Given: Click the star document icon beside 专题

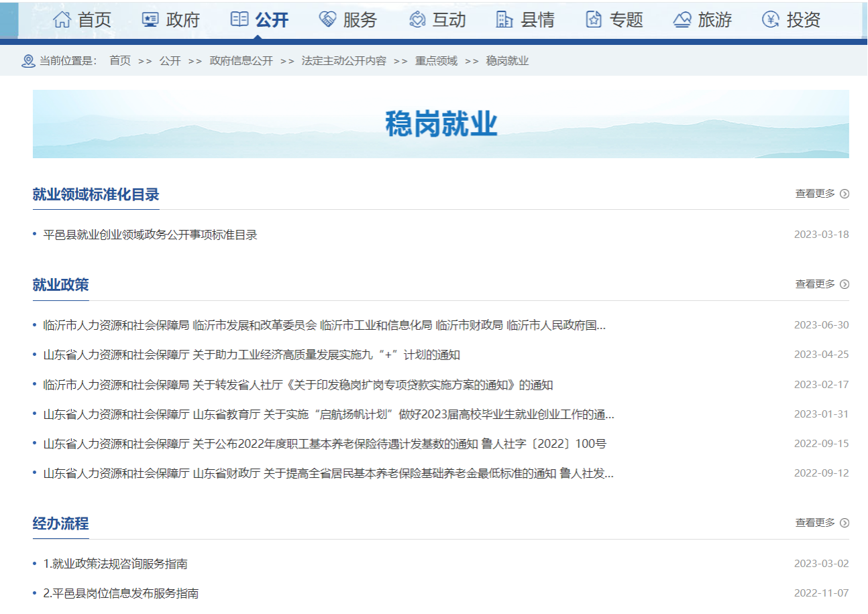Looking at the screenshot, I should pyautogui.click(x=594, y=20).
